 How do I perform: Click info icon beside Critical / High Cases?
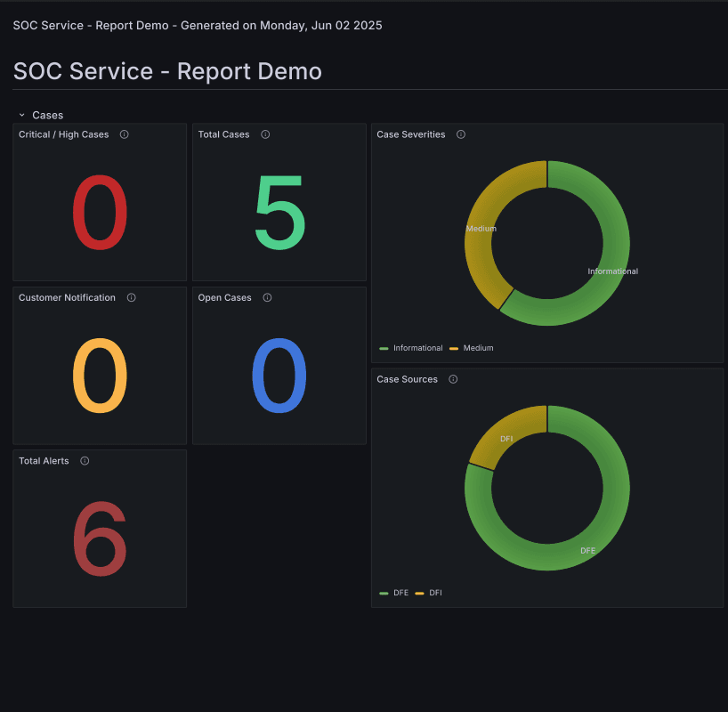[x=125, y=134]
